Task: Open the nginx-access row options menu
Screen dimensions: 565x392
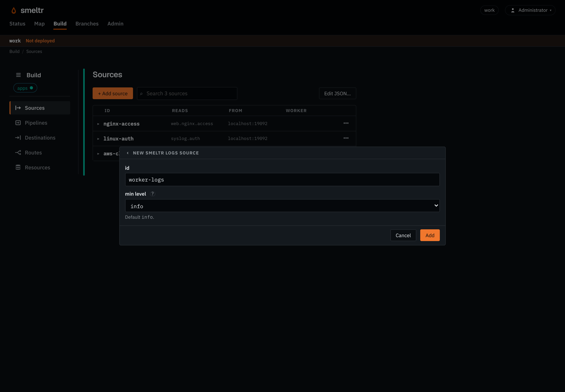Action: click(x=346, y=123)
